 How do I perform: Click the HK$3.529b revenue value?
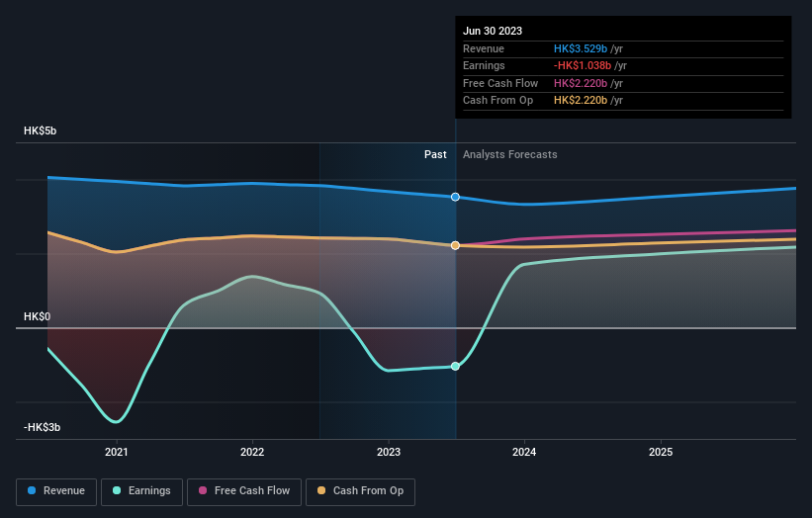[581, 48]
